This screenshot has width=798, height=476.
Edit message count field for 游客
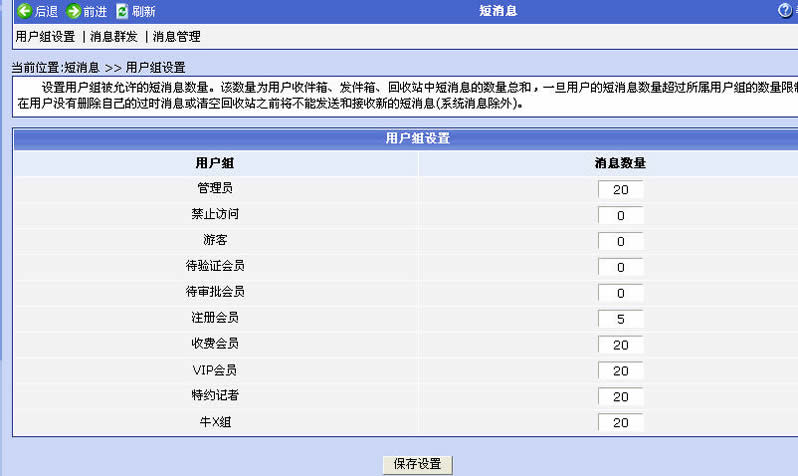pos(620,241)
